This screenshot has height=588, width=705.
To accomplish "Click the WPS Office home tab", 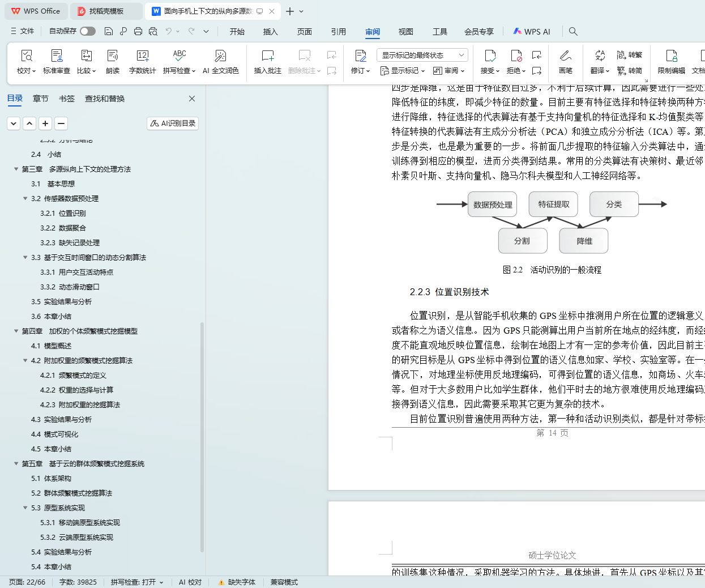I will [x=36, y=11].
